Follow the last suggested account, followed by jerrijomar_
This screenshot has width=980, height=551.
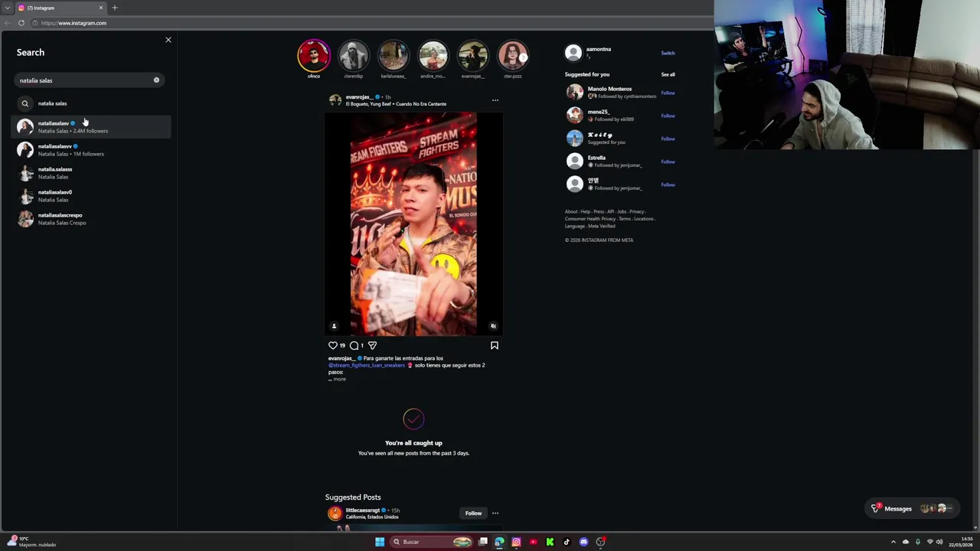668,184
